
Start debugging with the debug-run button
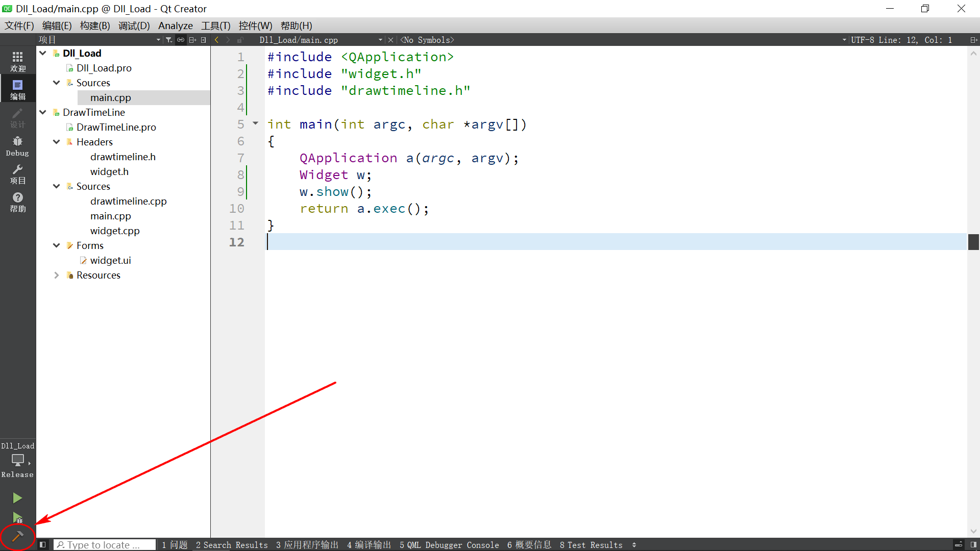click(17, 518)
